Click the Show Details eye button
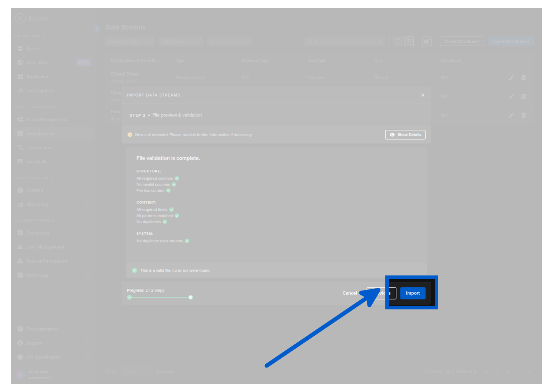This screenshot has width=553, height=392. tap(405, 135)
